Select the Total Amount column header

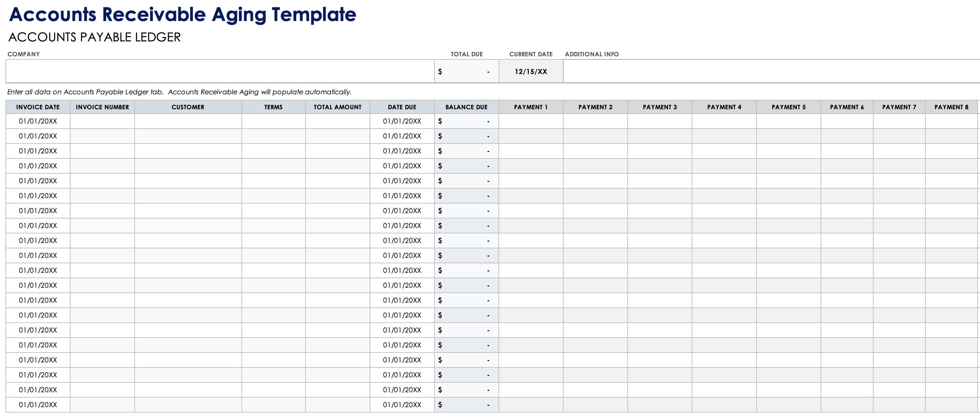337,107
